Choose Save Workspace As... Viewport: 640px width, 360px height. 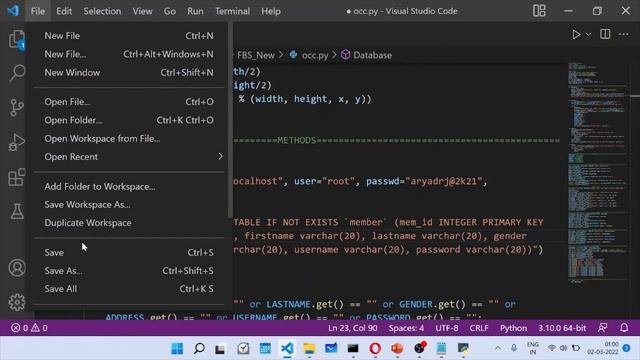[x=129, y=204]
